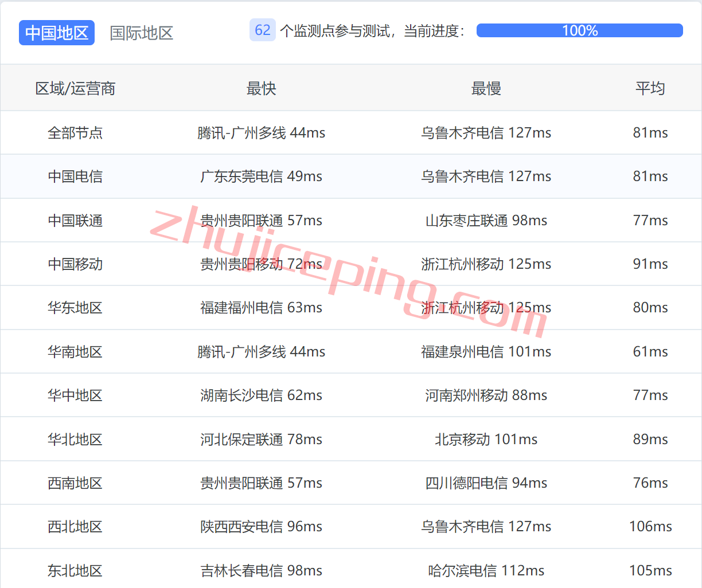Select the 全部节点 row label
702x588 pixels.
pos(75,133)
